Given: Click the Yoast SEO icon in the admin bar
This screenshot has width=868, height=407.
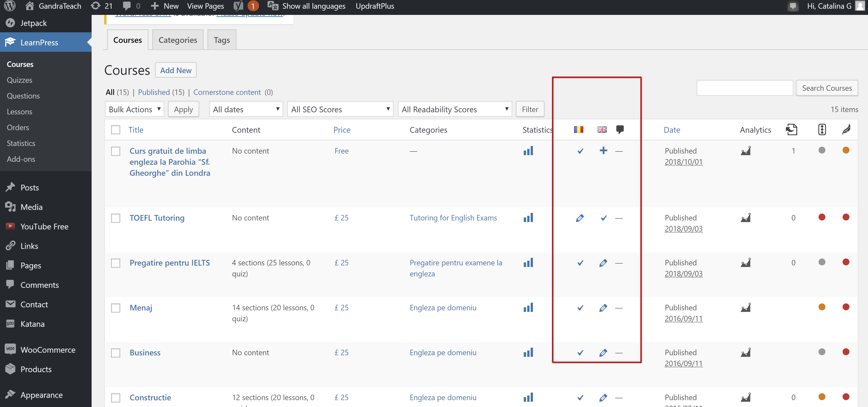Looking at the screenshot, I should [239, 6].
